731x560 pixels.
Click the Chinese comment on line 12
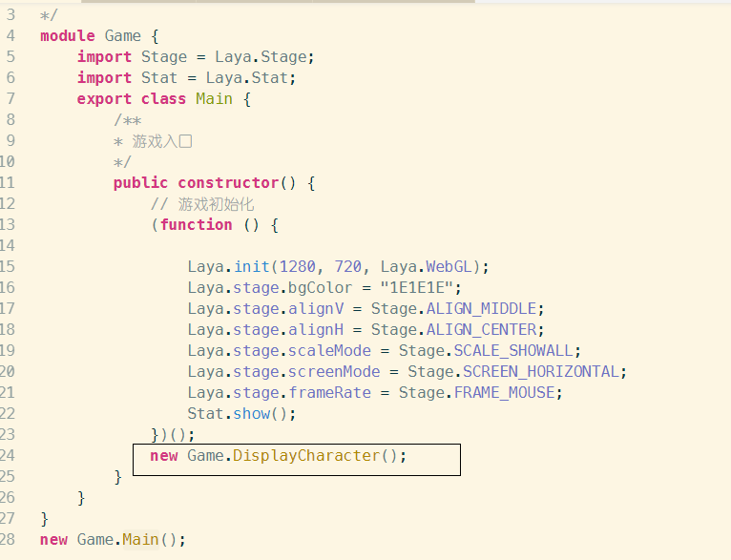click(x=216, y=204)
